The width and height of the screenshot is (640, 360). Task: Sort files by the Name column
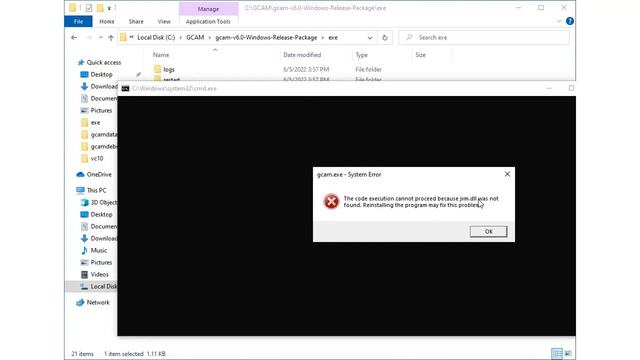[x=161, y=55]
